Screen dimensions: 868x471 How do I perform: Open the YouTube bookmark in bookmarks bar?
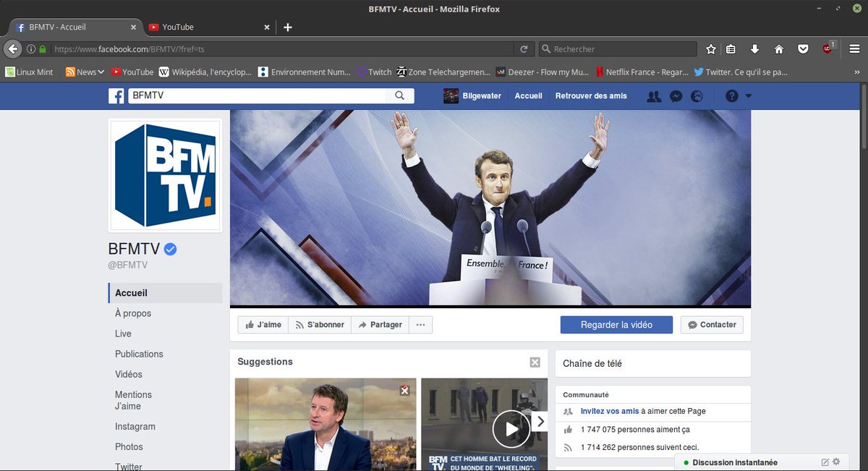132,72
